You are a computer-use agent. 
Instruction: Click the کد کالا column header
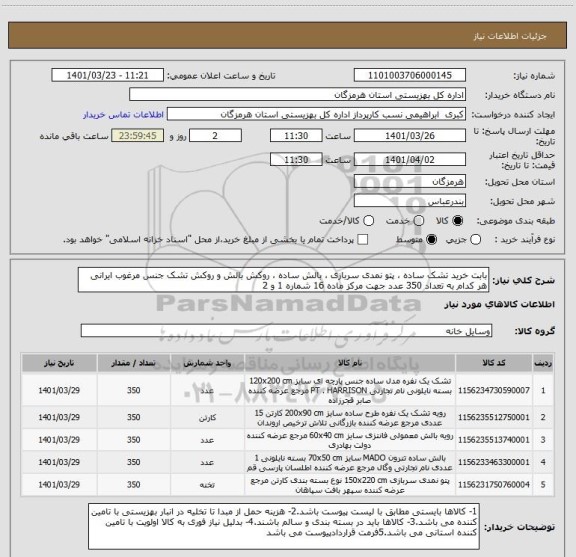coord(494,363)
